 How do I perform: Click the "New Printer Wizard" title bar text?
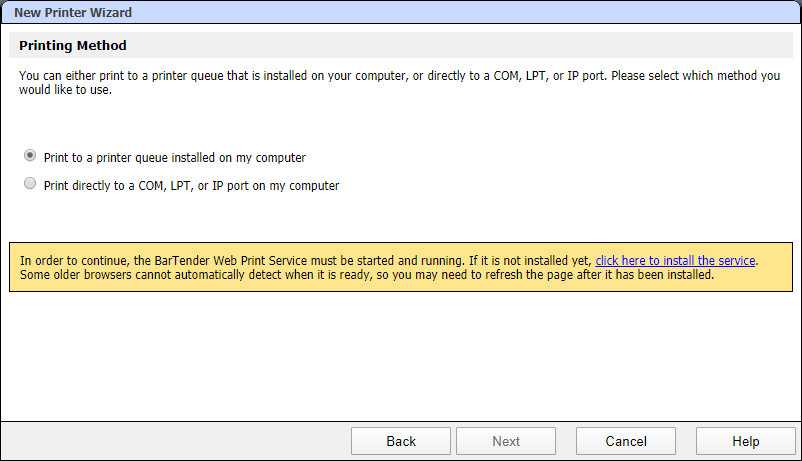[x=73, y=12]
